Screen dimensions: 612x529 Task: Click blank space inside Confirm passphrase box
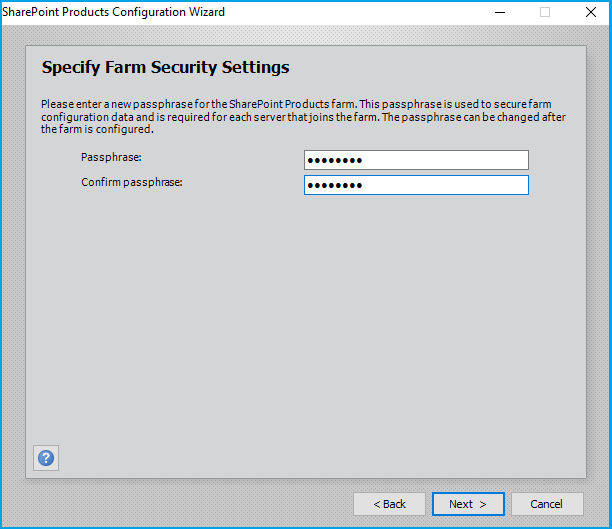pyautogui.click(x=445, y=185)
